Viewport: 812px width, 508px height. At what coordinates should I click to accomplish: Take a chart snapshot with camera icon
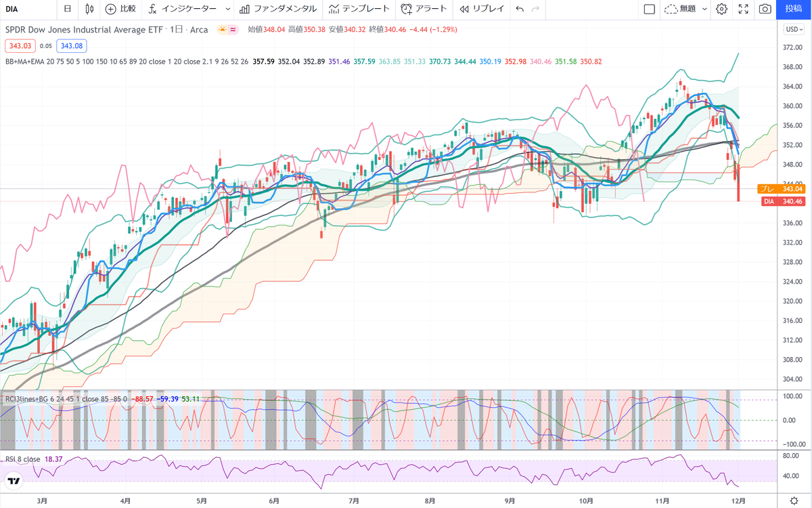point(765,9)
